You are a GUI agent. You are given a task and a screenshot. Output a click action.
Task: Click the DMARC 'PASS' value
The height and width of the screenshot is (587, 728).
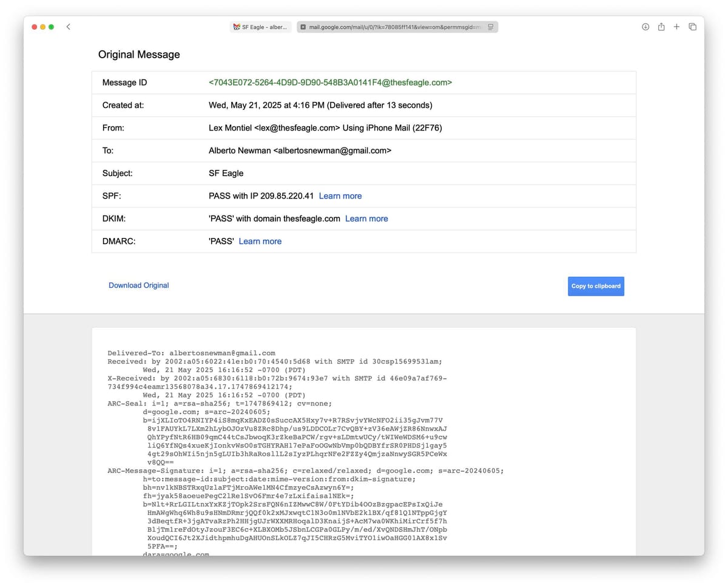pyautogui.click(x=221, y=241)
